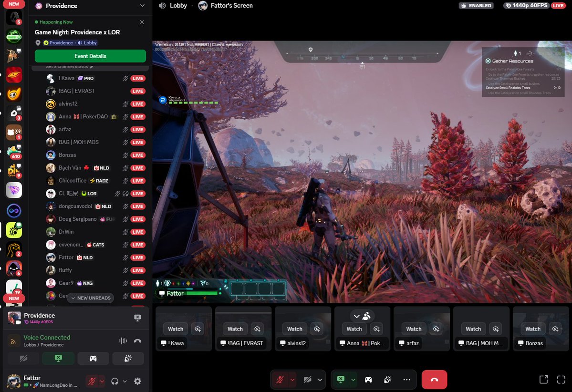The height and width of the screenshot is (392, 572).
Task: Unmute microphone in user panel
Action: pos(92,381)
